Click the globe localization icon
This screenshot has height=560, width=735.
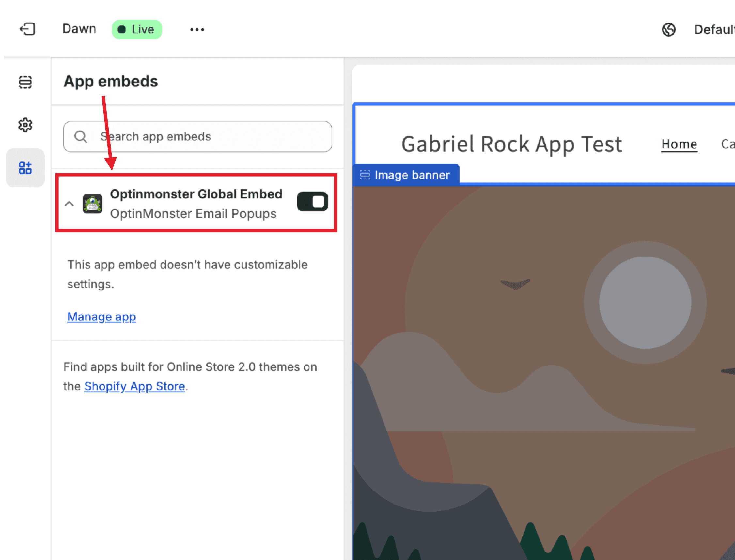click(668, 30)
